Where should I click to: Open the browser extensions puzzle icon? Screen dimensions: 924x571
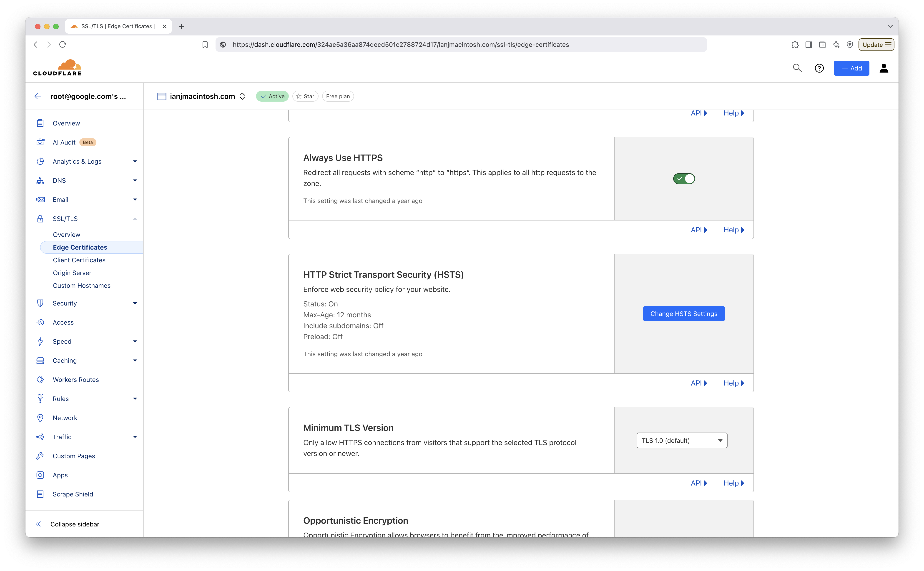pyautogui.click(x=795, y=45)
